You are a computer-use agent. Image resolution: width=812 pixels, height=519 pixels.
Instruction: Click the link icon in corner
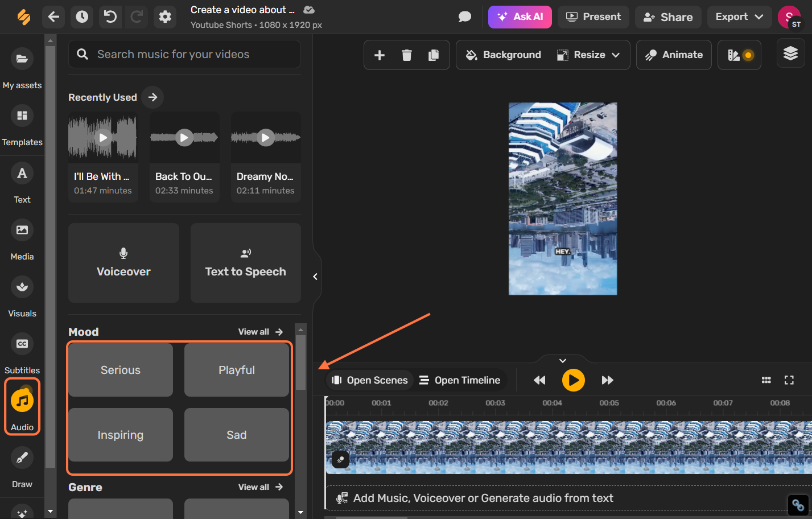798,505
